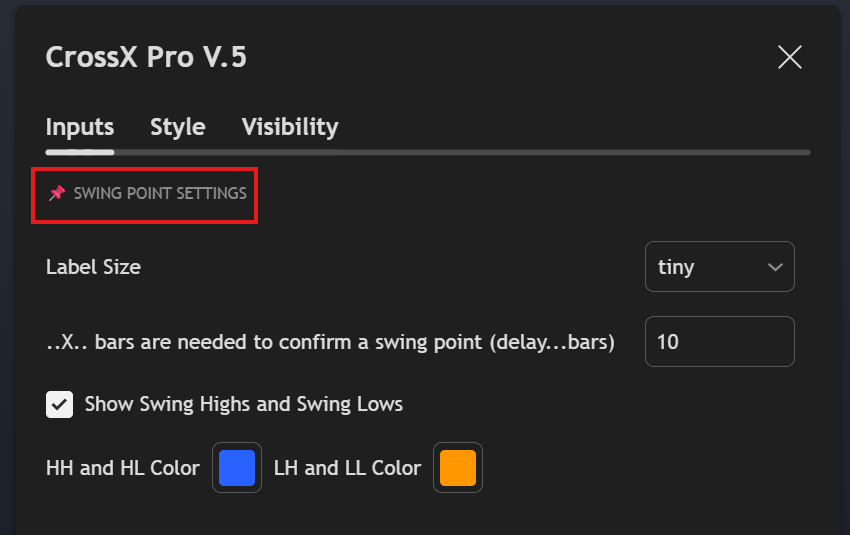Click the CrossX Pro V.5 dialog title

[x=146, y=57]
